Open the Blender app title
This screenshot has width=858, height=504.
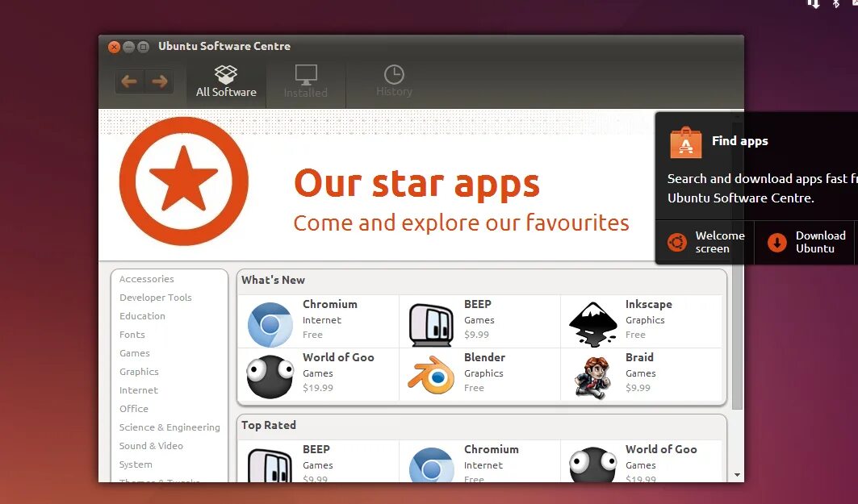pos(485,357)
